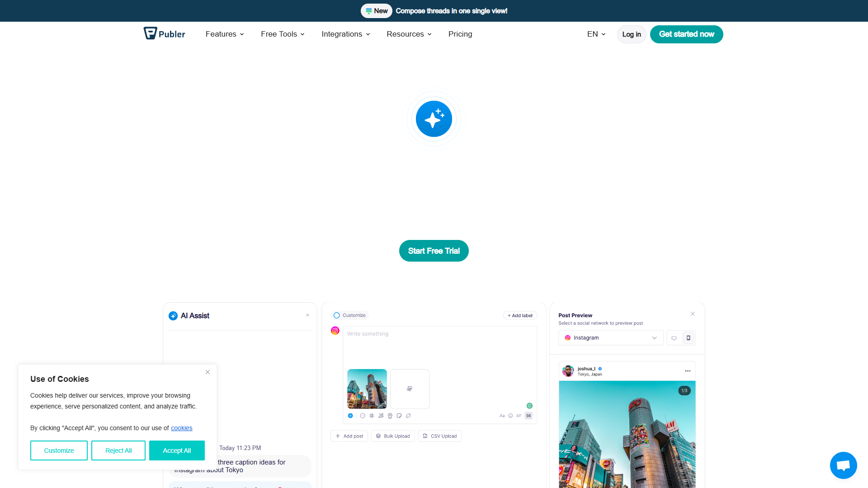Open the EN language selector
This screenshot has width=868, height=488.
pos(596,34)
